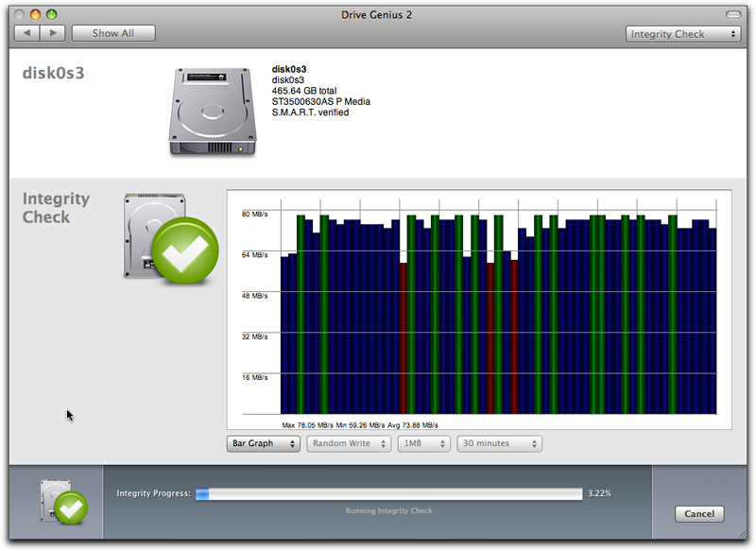Screen dimensions: 756x551
Task: Click the Cancel button
Action: [x=699, y=513]
